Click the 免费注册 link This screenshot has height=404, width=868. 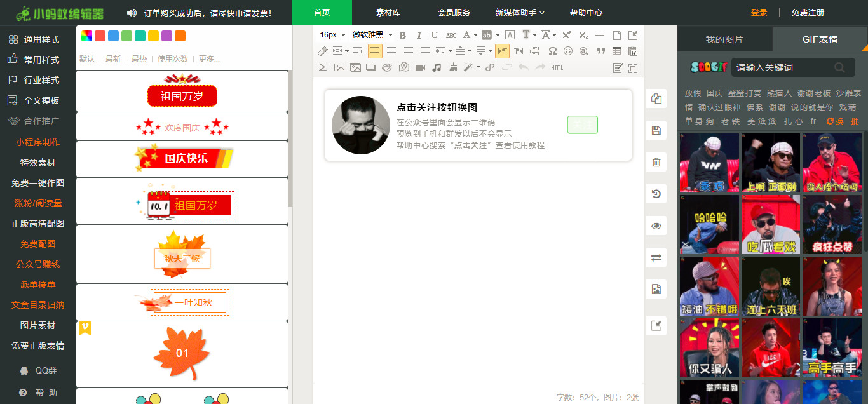coord(808,12)
